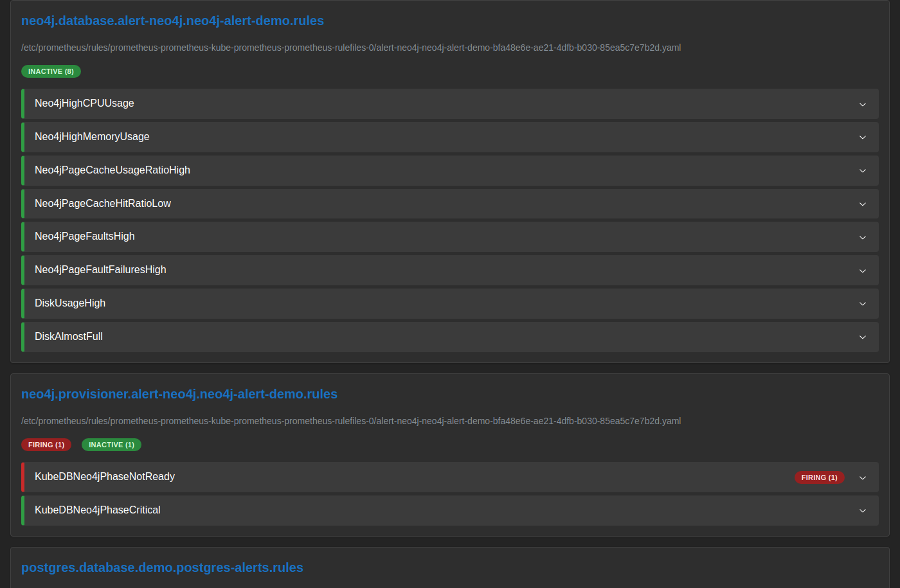Open the neo4j.provisioner.alert-neo4j.neo4j-alert-demo.rules group link

tap(179, 394)
